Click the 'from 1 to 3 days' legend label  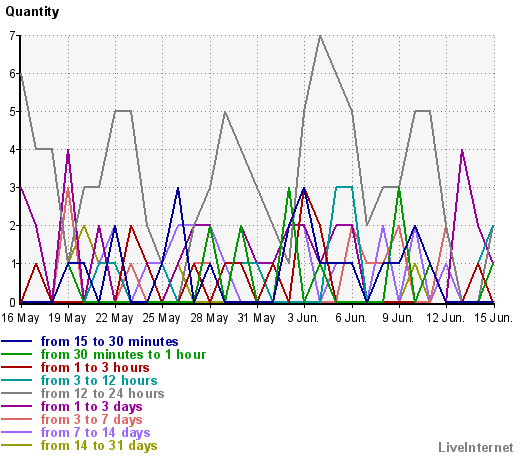click(x=91, y=407)
